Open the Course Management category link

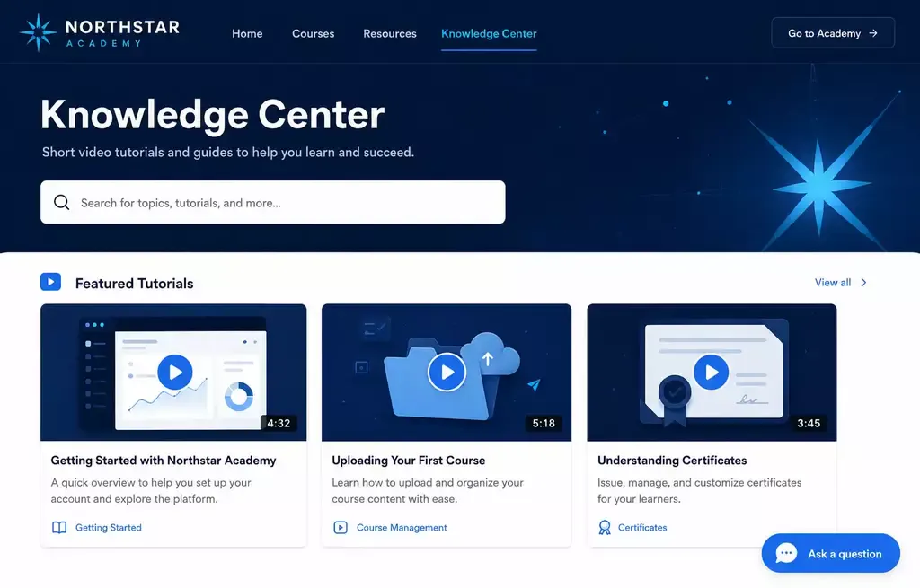402,527
